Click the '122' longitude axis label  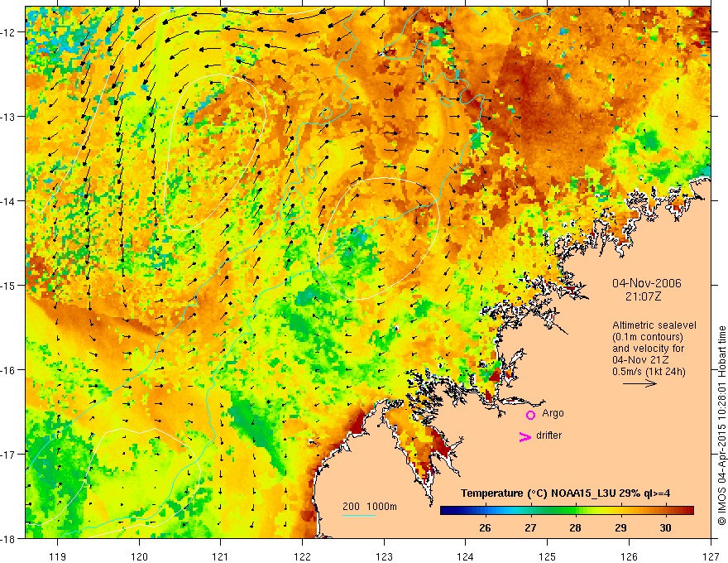click(x=302, y=556)
